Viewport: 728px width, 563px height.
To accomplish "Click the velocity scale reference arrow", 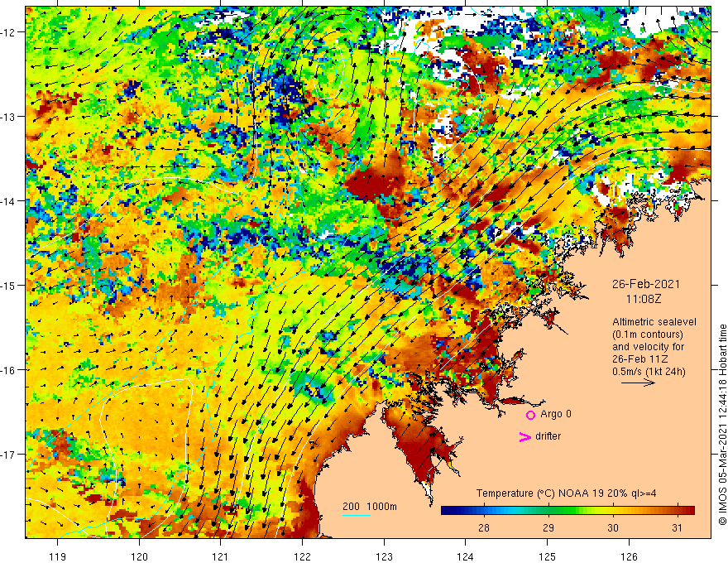I will (638, 383).
